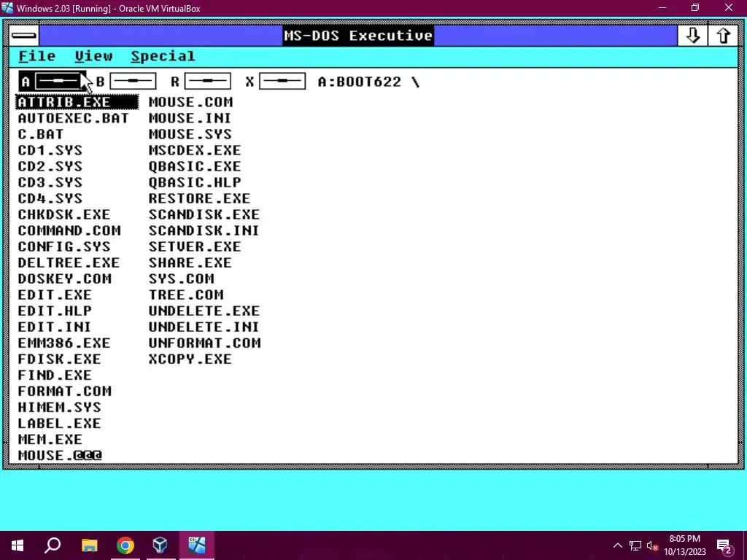The image size is (747, 560).
Task: Select MOUSE.@@@ file
Action: 60,456
